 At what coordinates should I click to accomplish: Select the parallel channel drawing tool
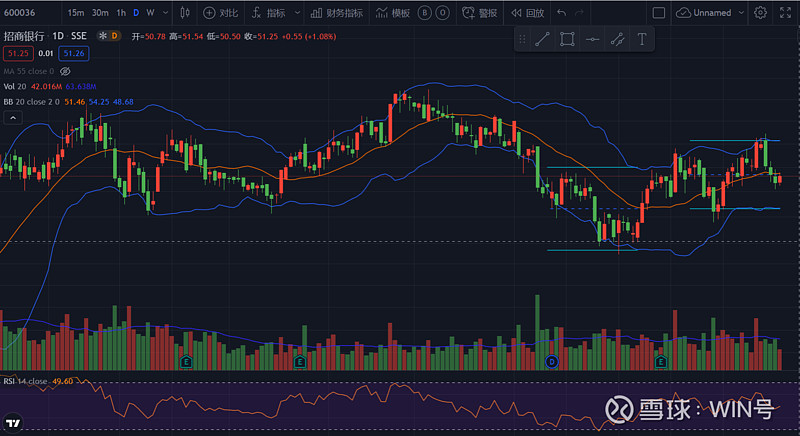pos(617,40)
